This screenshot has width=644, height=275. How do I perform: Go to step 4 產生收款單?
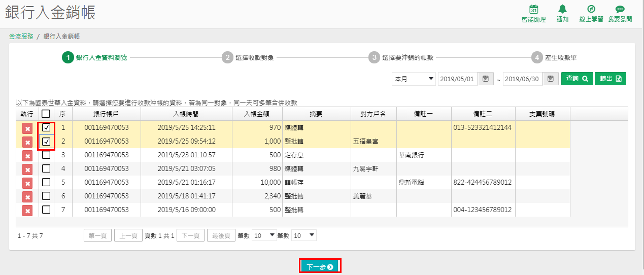click(554, 57)
